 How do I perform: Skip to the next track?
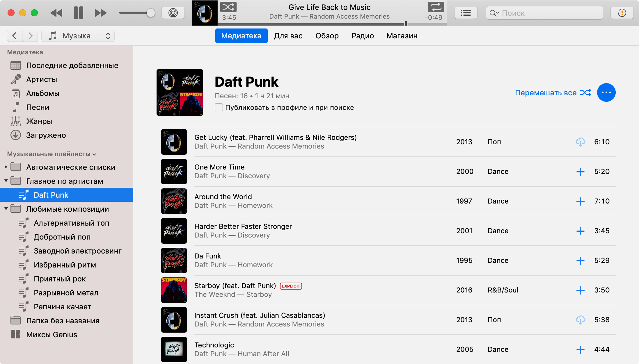click(100, 13)
